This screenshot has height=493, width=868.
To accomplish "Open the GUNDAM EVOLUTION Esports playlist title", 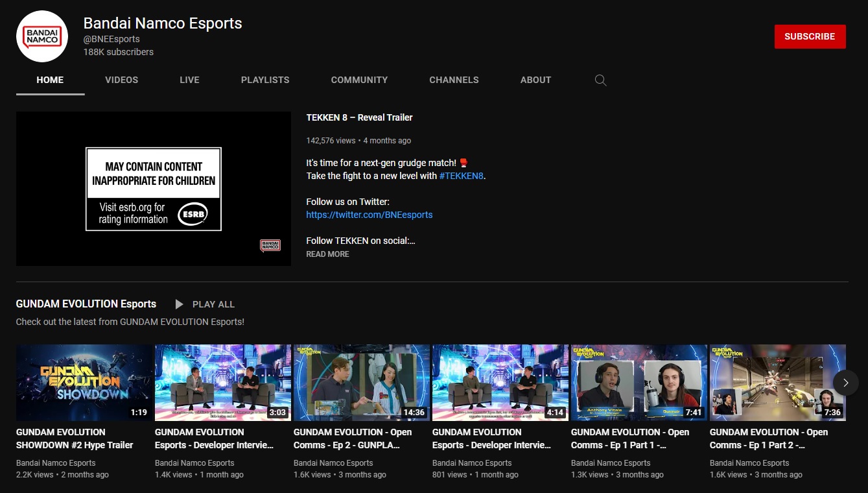I will click(x=86, y=304).
